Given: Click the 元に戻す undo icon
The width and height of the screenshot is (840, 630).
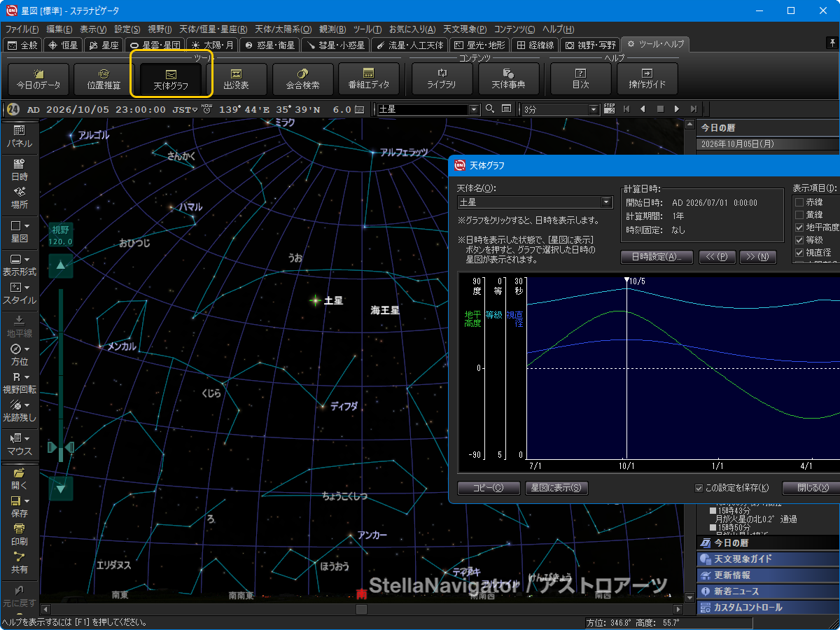Looking at the screenshot, I should click(19, 596).
